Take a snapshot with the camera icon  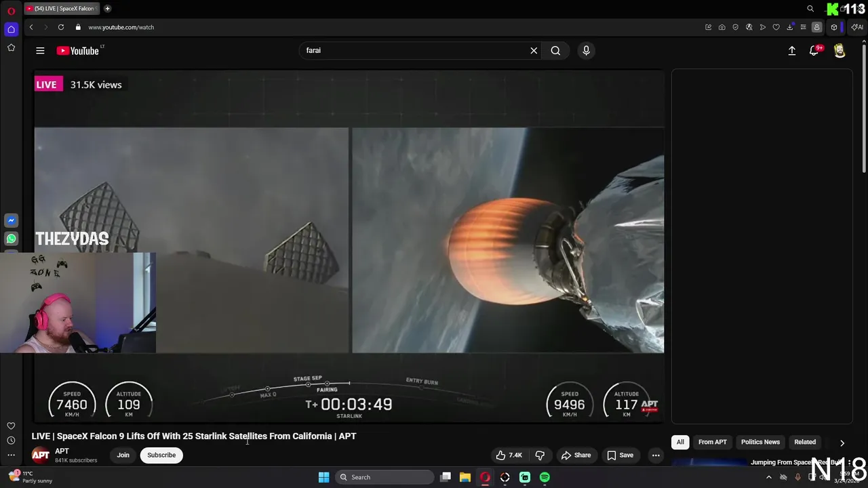point(722,27)
